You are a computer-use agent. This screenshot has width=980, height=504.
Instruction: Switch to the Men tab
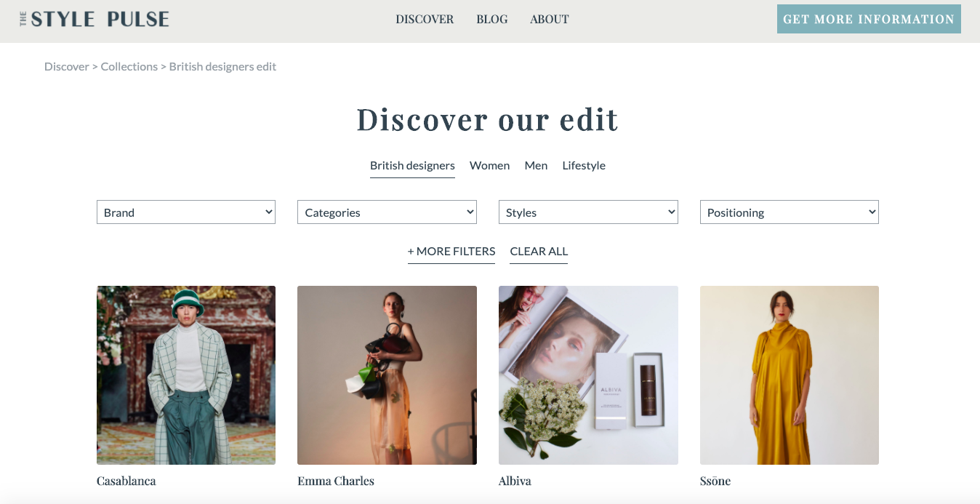coord(536,166)
